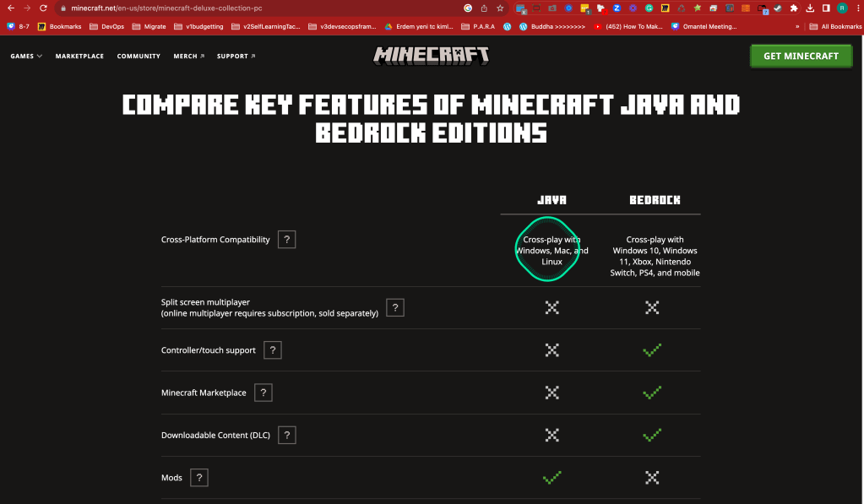Show hidden bookmarks with the overflow chevron

[796, 26]
